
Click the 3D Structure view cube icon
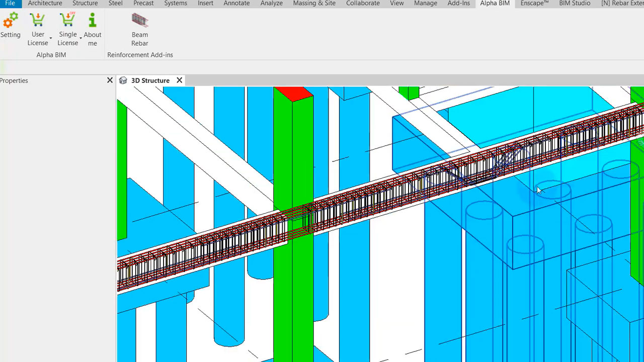coord(123,80)
